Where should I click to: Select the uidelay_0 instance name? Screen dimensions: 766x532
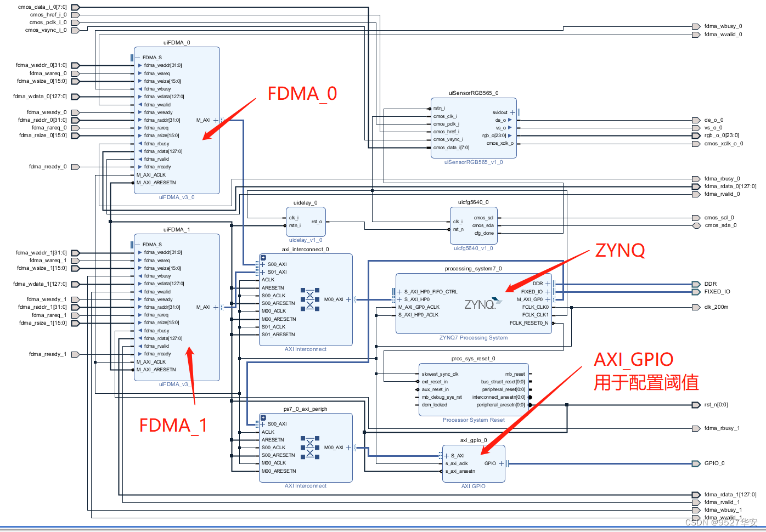point(306,203)
